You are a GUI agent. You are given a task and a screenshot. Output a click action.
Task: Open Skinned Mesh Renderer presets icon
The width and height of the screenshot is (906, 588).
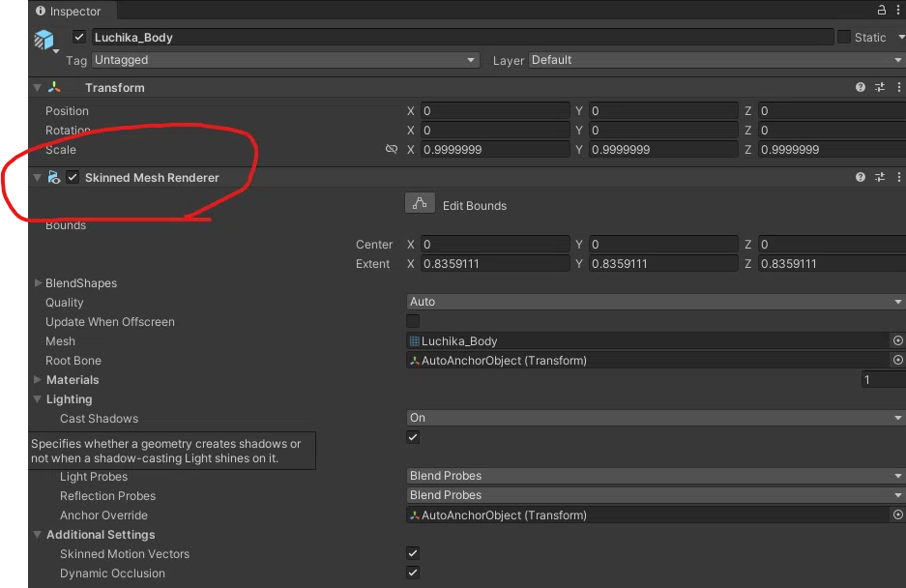coord(880,177)
